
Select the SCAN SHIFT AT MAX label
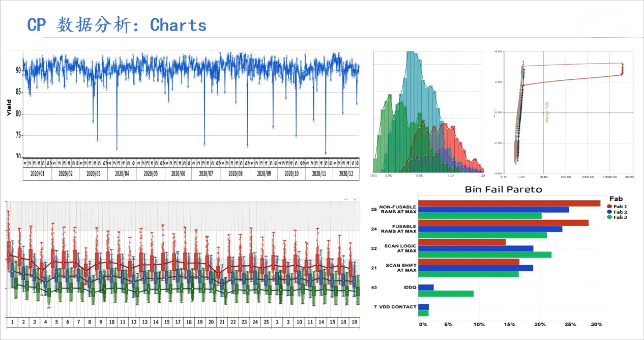point(401,268)
